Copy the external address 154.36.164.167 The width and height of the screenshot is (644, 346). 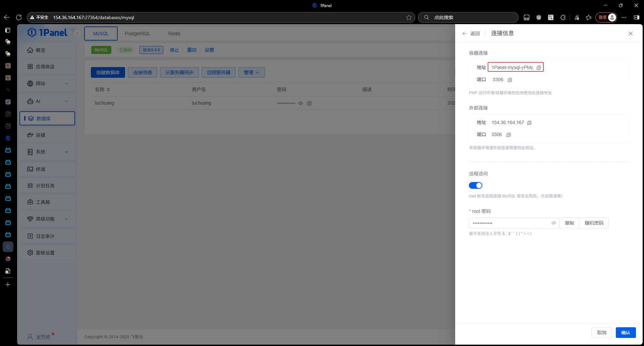coord(529,123)
